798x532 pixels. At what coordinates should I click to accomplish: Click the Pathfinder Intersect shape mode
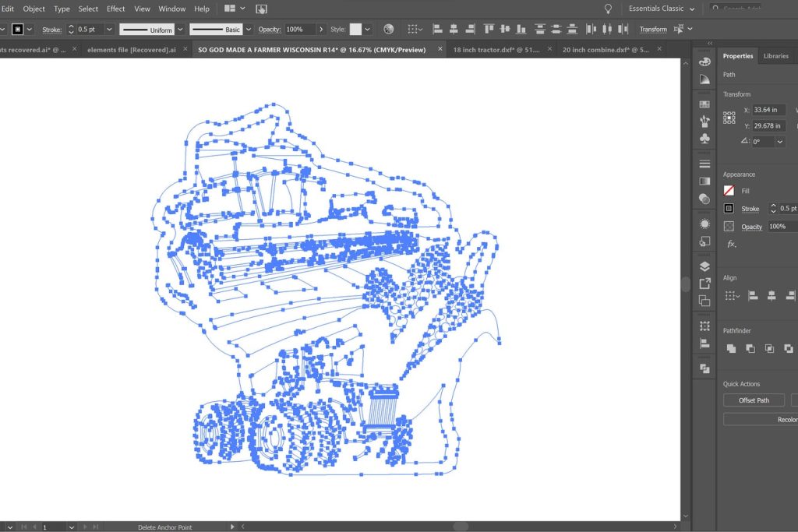point(769,348)
